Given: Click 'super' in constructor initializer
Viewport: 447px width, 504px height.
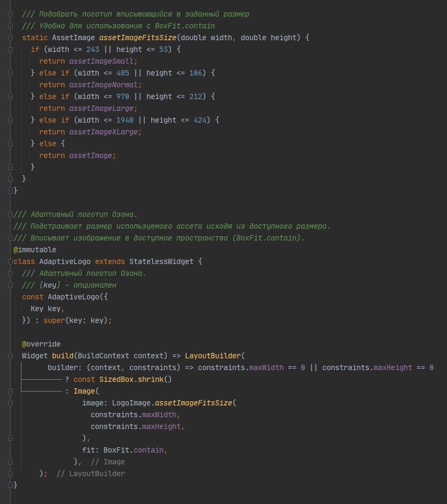Looking at the screenshot, I should (54, 320).
